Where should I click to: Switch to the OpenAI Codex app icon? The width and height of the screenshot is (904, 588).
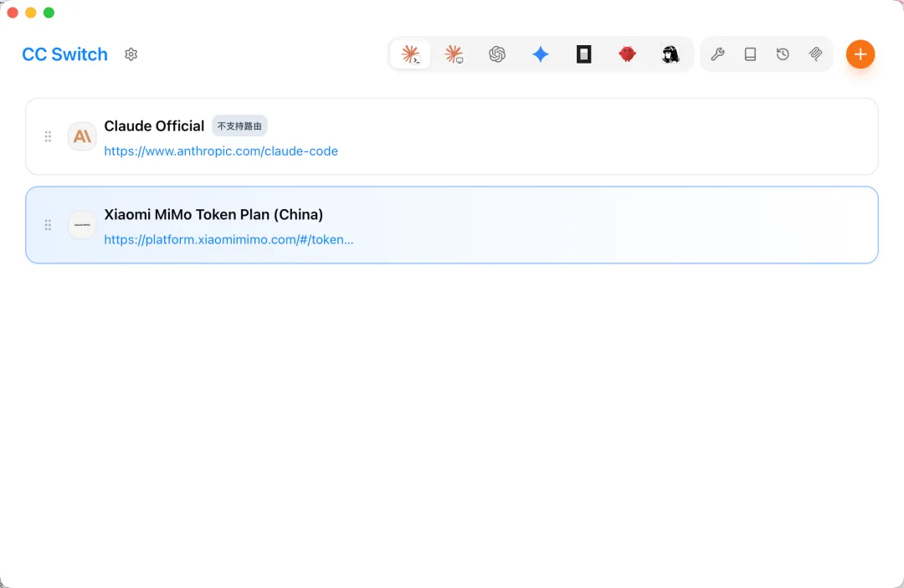[497, 54]
